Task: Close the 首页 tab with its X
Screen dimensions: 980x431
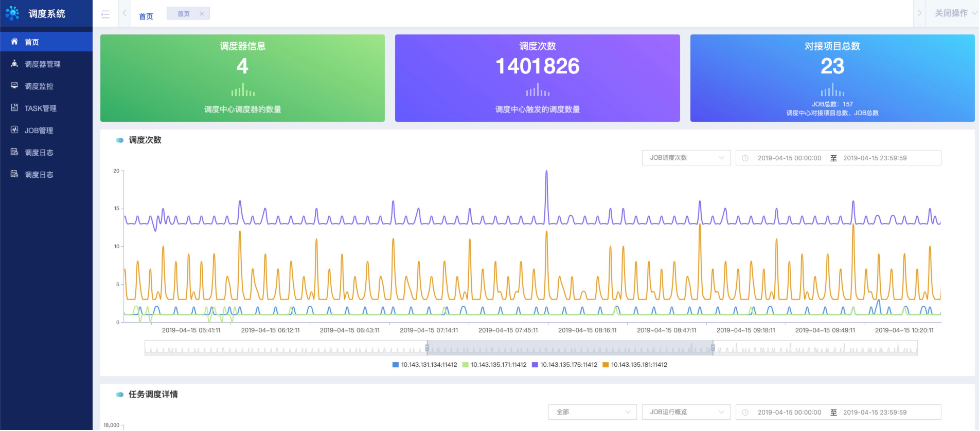Action: click(x=201, y=14)
